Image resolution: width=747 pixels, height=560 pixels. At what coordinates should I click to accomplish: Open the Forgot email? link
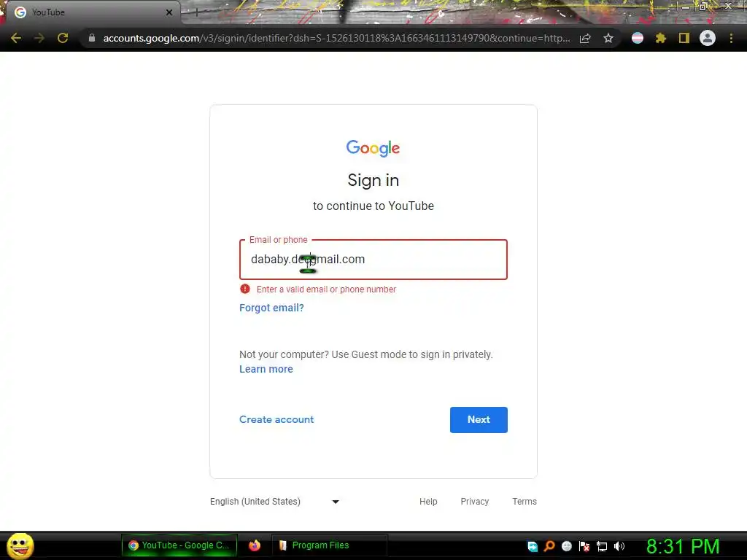[x=271, y=308]
